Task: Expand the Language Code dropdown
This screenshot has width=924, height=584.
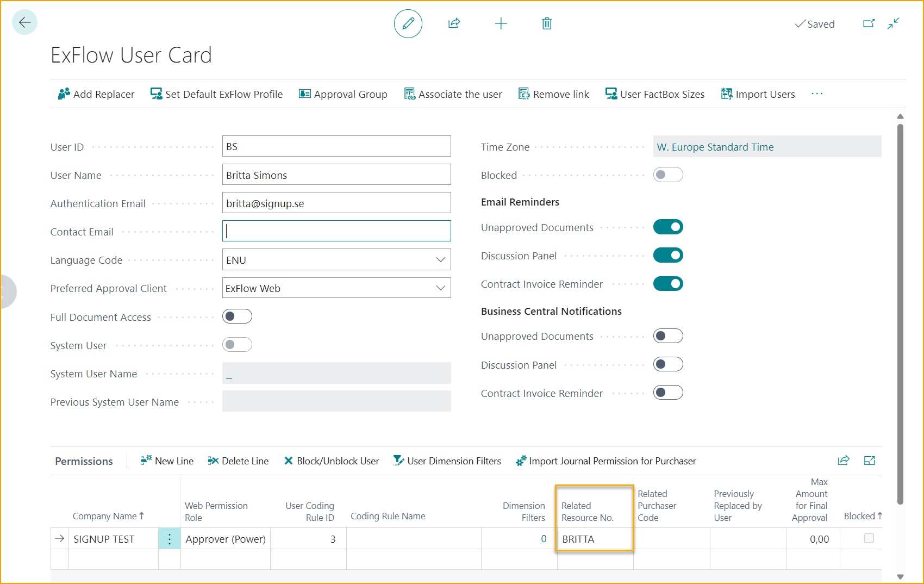Action: [440, 260]
